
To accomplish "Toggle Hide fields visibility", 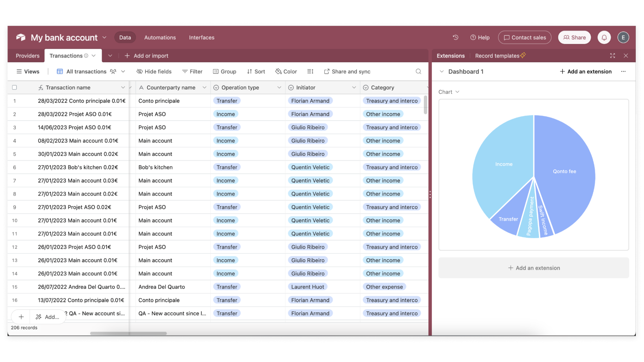I will pos(154,71).
